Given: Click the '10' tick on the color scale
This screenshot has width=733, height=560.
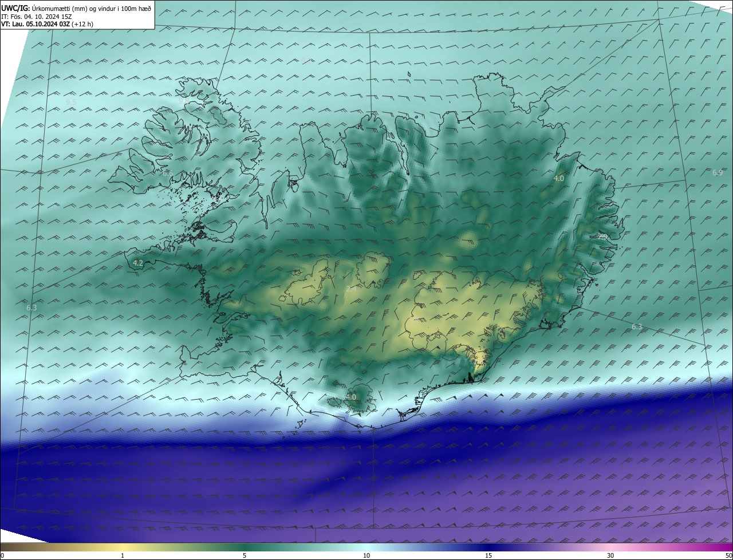Looking at the screenshot, I should 366,555.
